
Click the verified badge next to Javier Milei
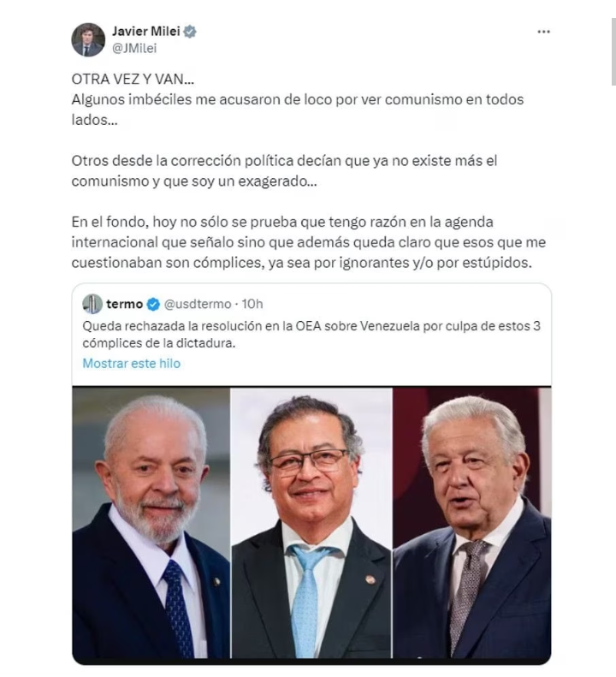[190, 32]
